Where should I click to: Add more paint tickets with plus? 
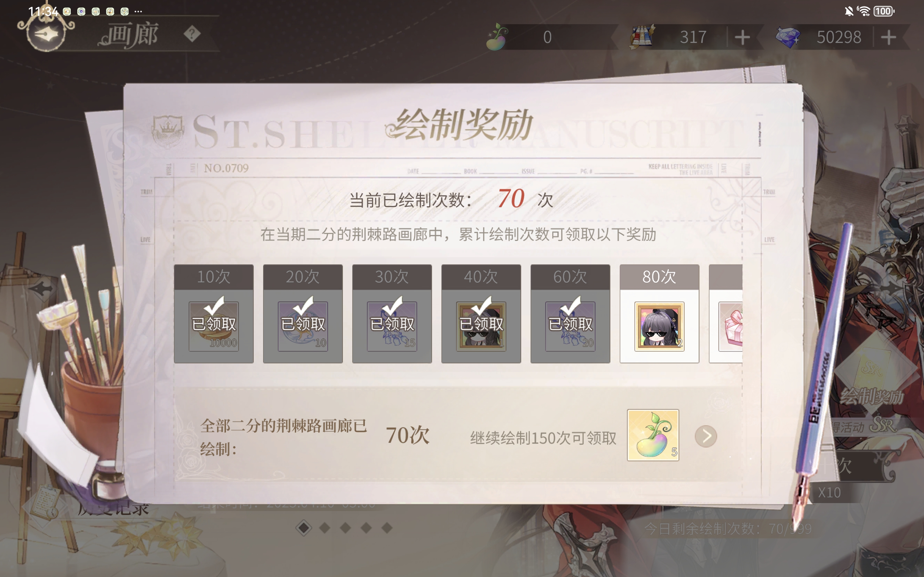pos(742,38)
